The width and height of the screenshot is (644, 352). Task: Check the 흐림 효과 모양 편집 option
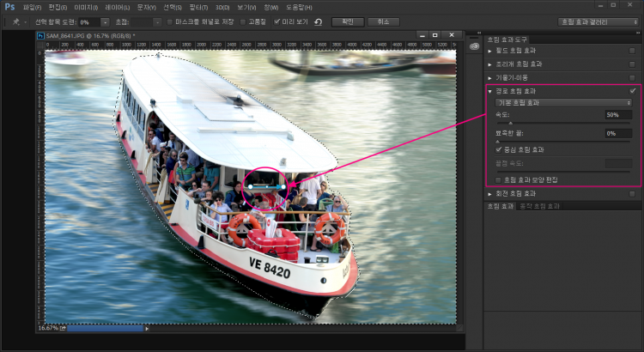coord(499,179)
